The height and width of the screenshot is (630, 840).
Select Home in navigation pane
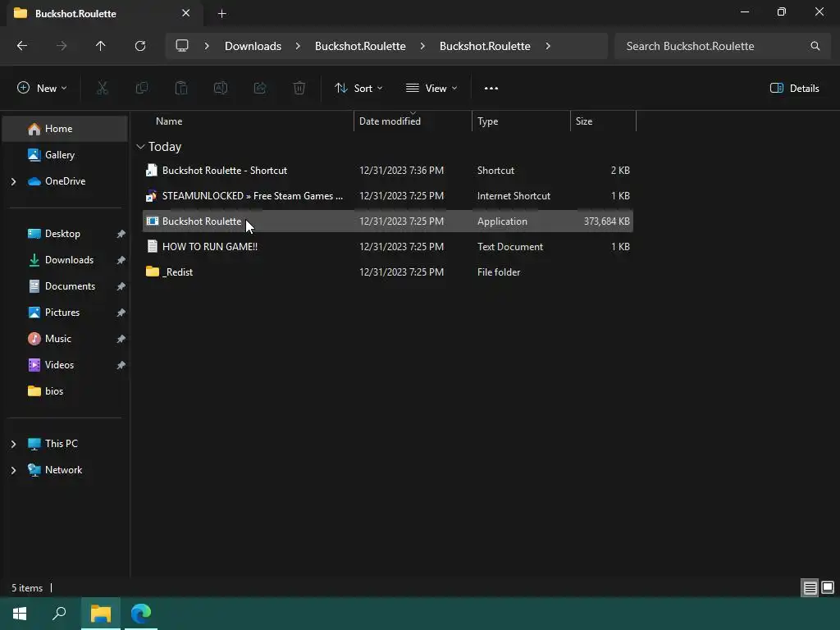tap(65, 129)
